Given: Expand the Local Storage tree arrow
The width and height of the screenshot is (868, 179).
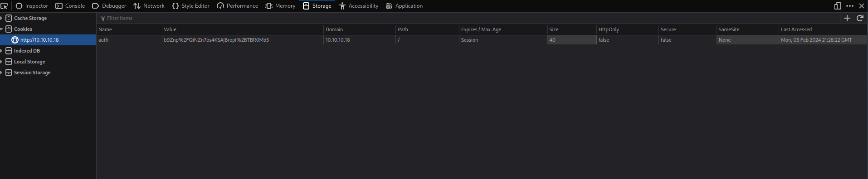Looking at the screenshot, I should pyautogui.click(x=2, y=62).
